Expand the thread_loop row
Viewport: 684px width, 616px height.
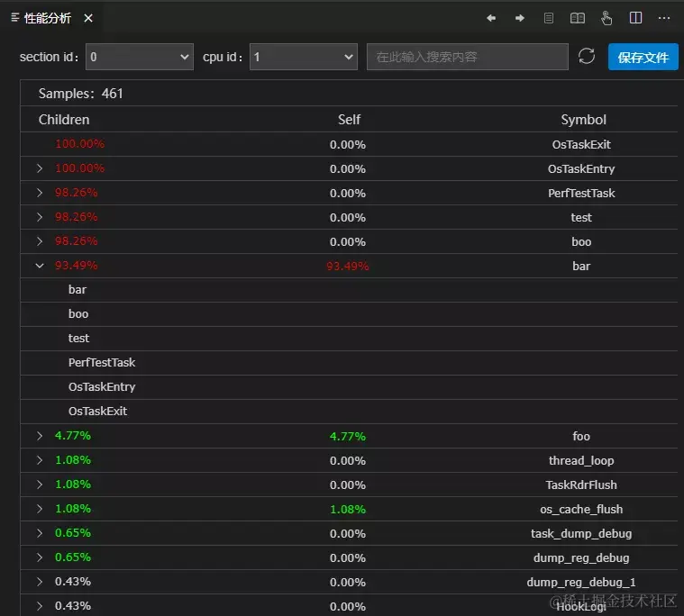click(40, 460)
